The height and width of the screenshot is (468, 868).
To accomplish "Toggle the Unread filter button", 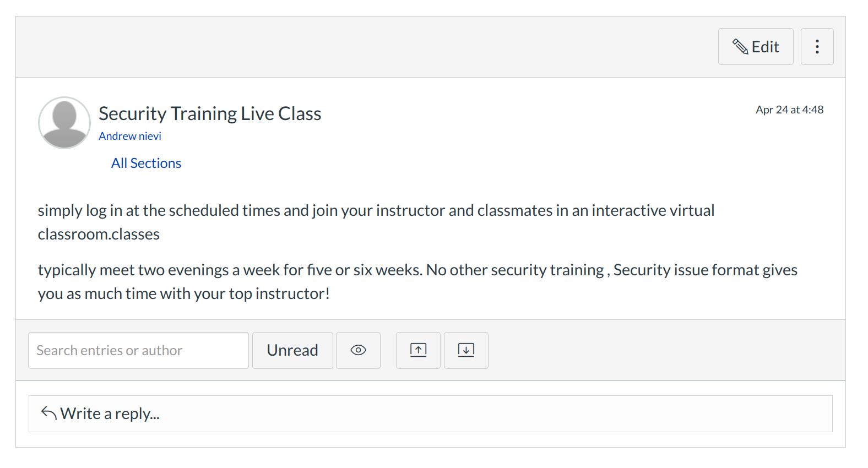I will click(x=292, y=351).
